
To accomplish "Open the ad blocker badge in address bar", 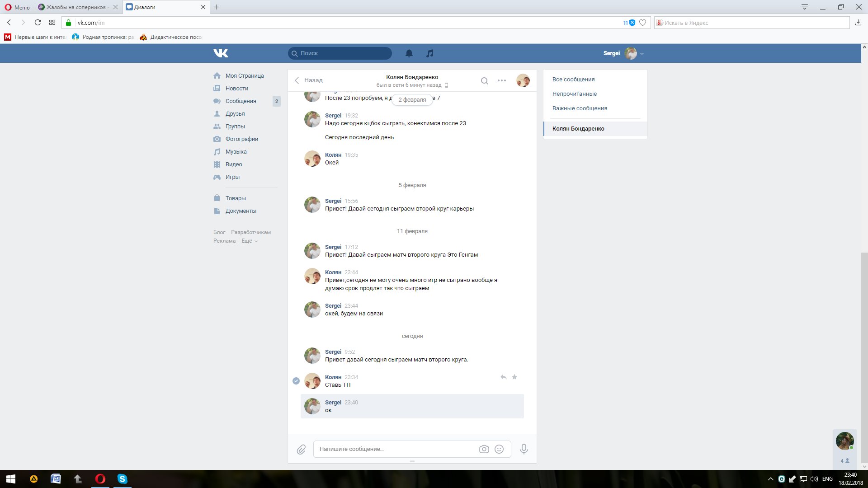I will point(629,23).
